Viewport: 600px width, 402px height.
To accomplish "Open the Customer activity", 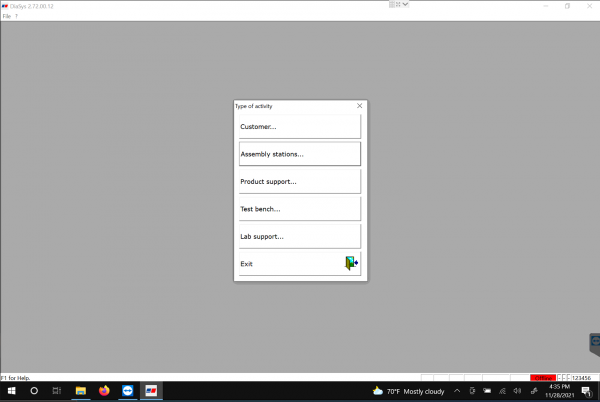I will [300, 127].
